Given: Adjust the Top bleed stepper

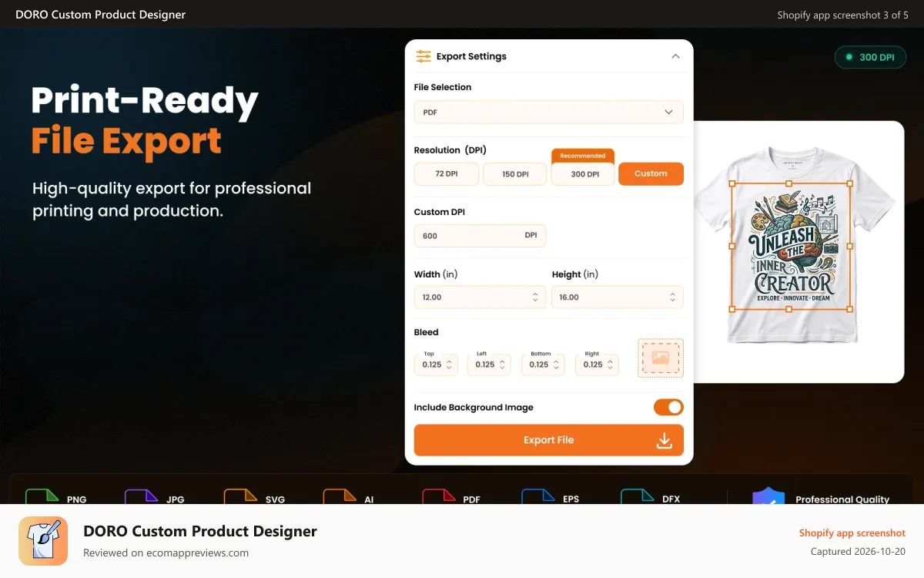Looking at the screenshot, I should [x=450, y=365].
